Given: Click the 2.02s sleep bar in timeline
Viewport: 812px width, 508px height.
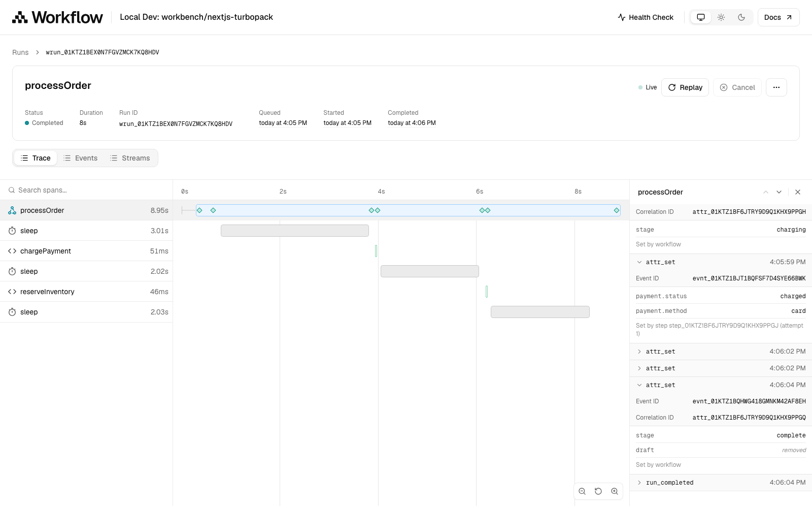Looking at the screenshot, I should [x=430, y=271].
